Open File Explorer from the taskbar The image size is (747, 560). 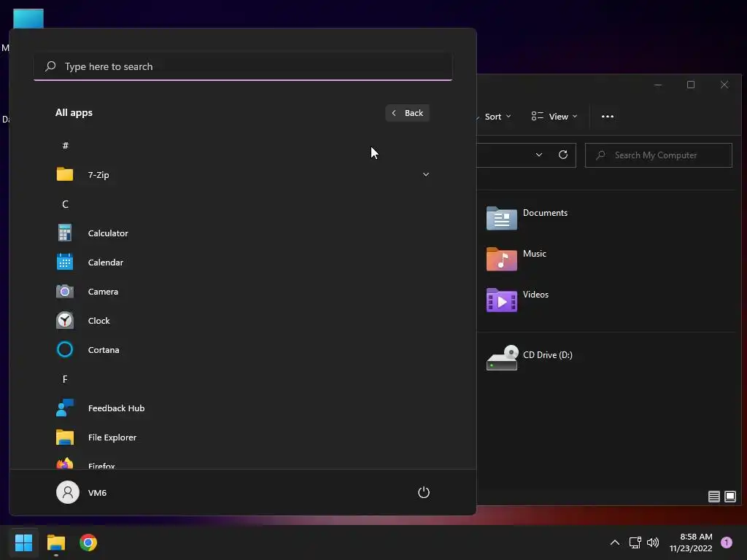pos(55,542)
